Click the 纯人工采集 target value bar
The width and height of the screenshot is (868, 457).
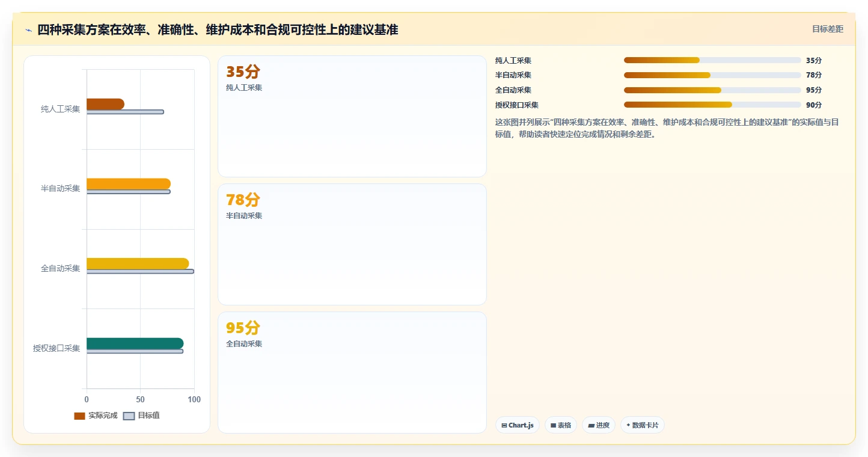tap(125, 112)
